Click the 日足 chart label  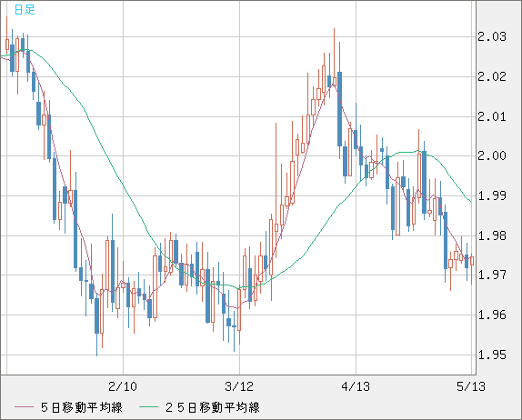tap(25, 10)
